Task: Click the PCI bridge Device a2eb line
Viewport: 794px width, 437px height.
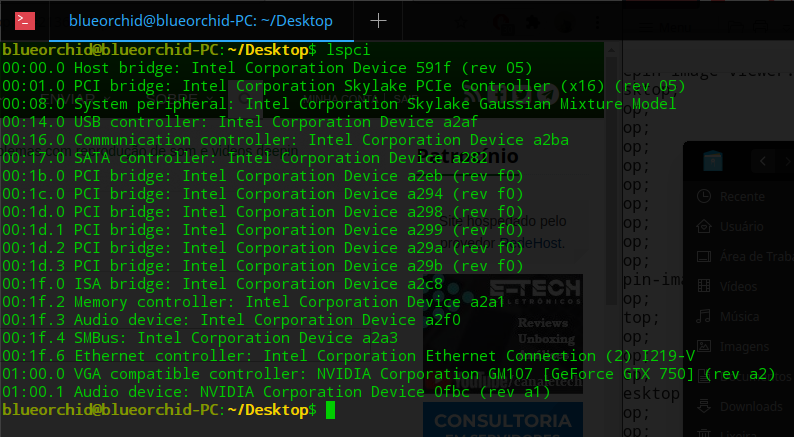Action: (x=262, y=176)
